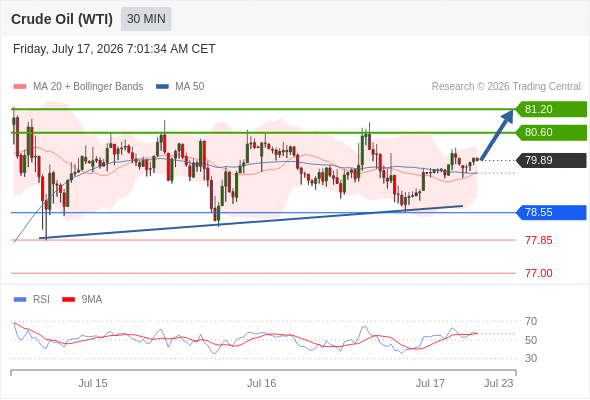Click the chart timestamp text

click(x=114, y=49)
